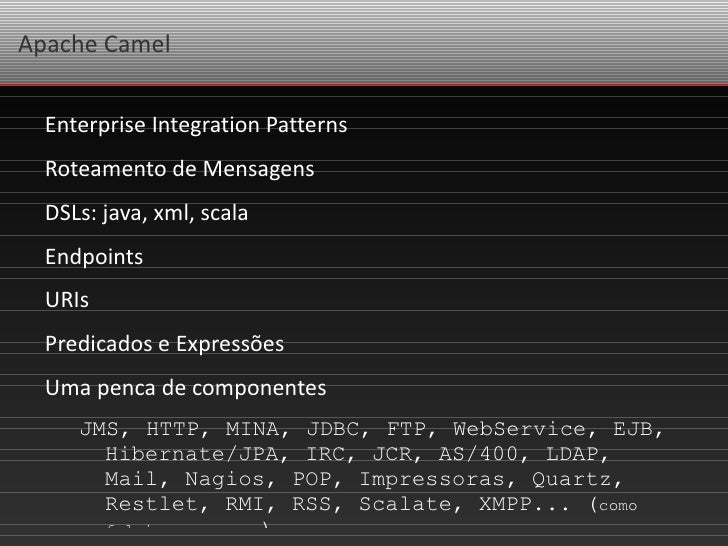This screenshot has height=546, width=728.
Task: Click the URIs bullet text
Action: 67,301
